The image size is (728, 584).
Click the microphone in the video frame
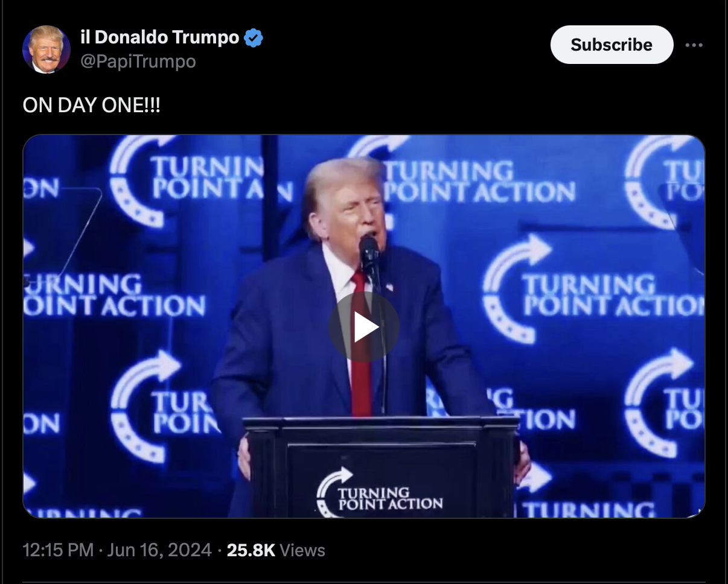[x=369, y=253]
